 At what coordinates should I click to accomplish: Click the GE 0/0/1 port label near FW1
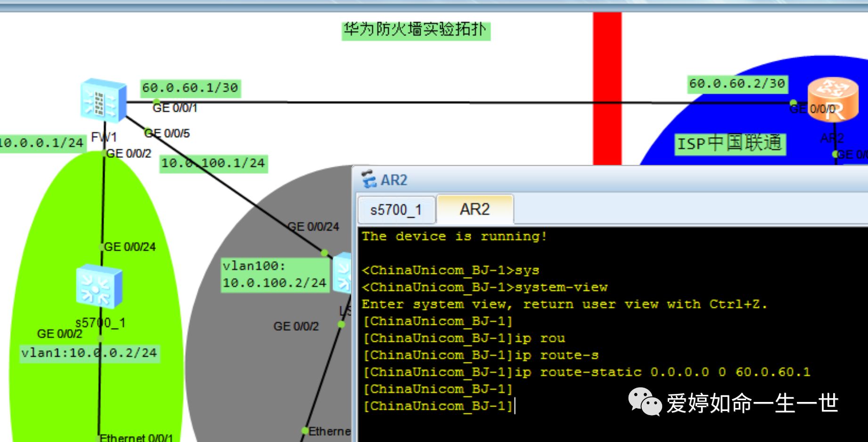click(x=175, y=108)
